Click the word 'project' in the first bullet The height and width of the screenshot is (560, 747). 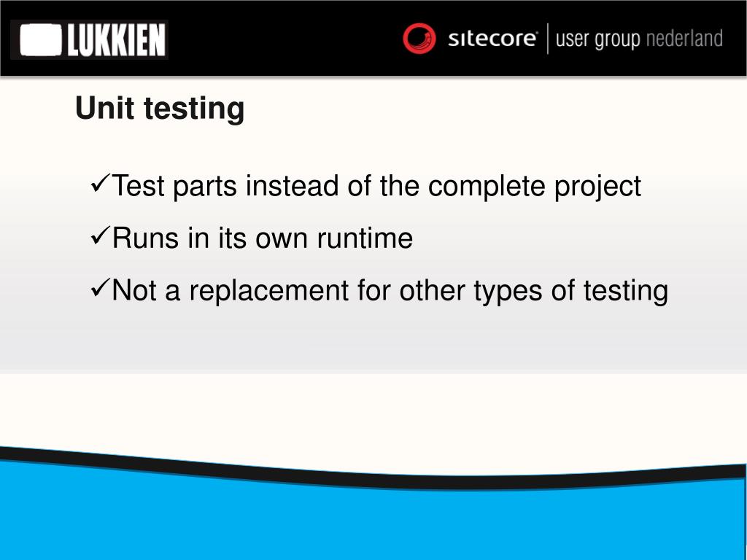(597, 187)
